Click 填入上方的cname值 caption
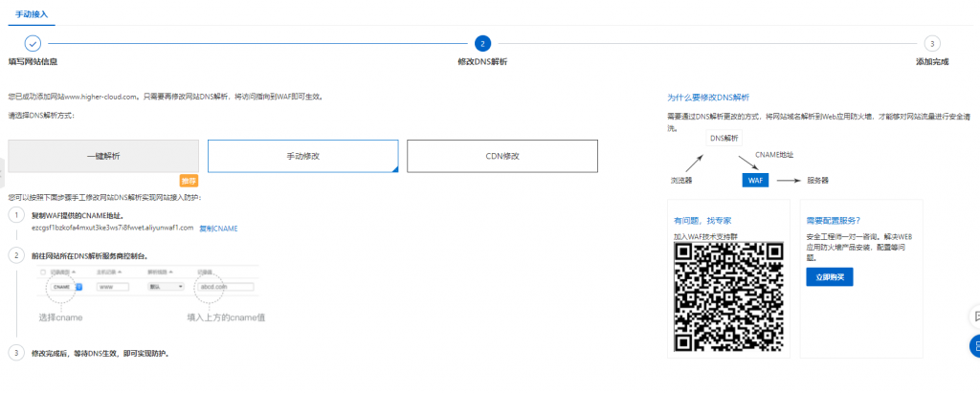Image resolution: width=980 pixels, height=393 pixels. (x=226, y=317)
